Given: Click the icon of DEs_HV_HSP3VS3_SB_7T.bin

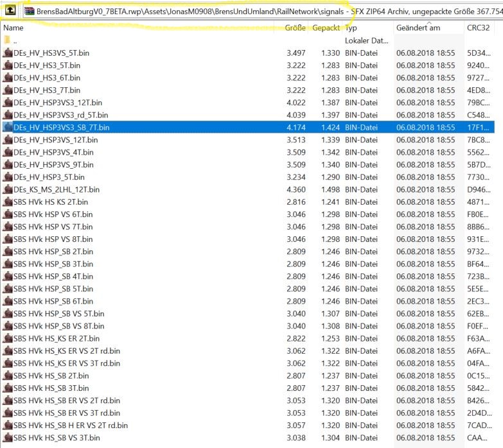Looking at the screenshot, I should (x=8, y=127).
